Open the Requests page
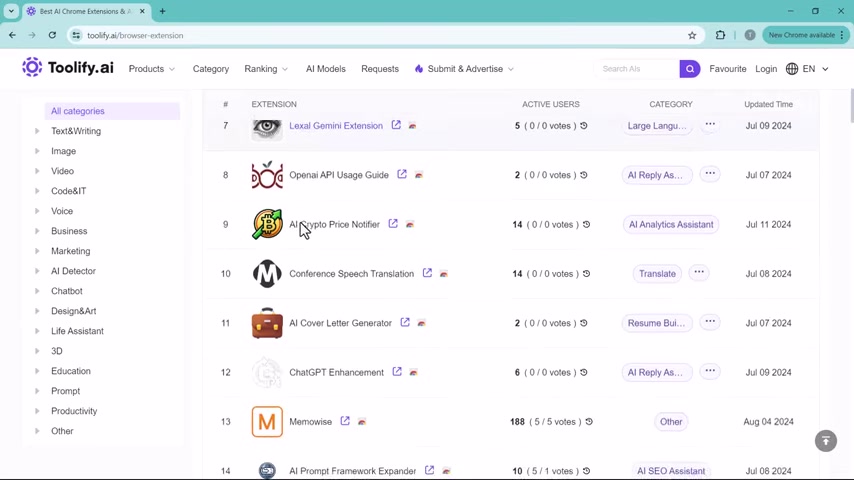 point(380,69)
